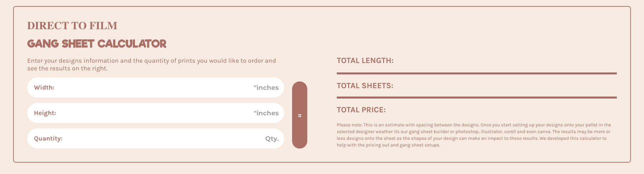644x174 pixels.
Task: Focus the Height input field
Action: [154, 113]
